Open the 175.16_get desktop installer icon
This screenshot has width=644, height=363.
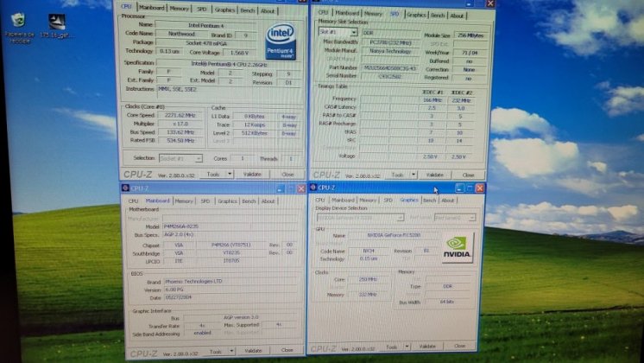57,26
